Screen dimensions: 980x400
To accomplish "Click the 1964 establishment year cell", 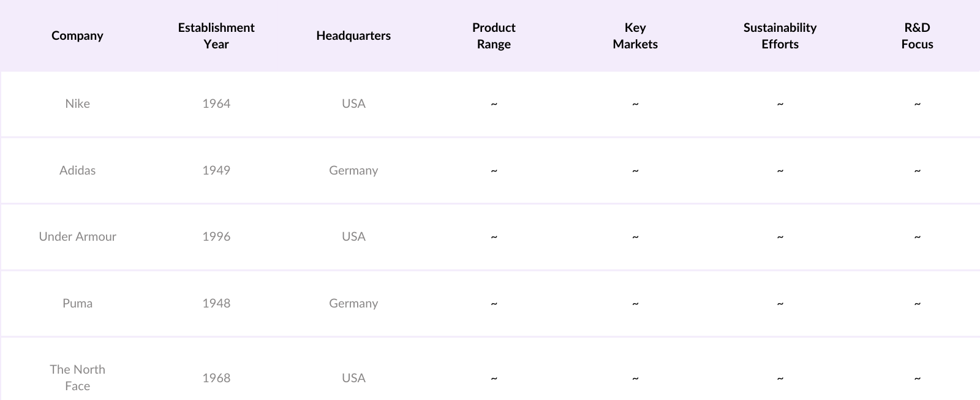I will [216, 104].
